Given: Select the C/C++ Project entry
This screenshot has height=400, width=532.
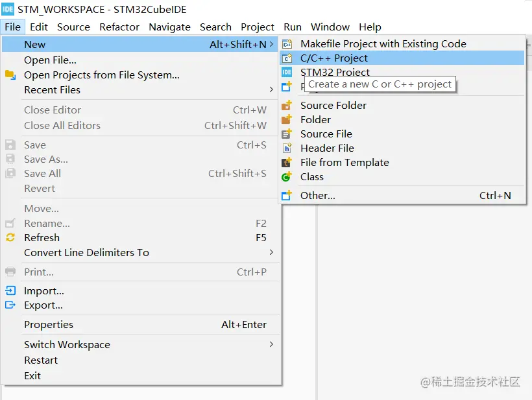Looking at the screenshot, I should [402, 58].
